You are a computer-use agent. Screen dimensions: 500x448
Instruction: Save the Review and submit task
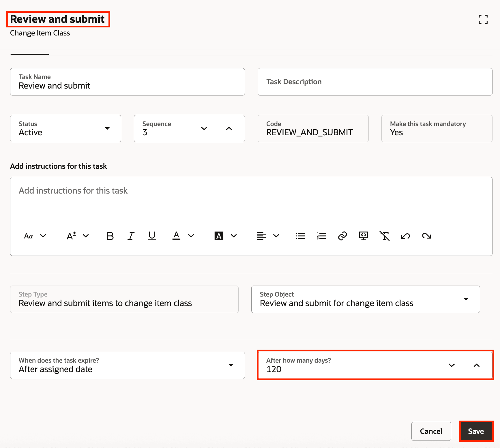(475, 431)
